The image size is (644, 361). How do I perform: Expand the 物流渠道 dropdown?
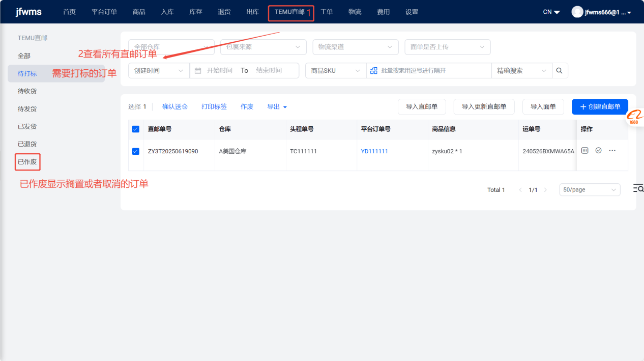click(x=356, y=47)
